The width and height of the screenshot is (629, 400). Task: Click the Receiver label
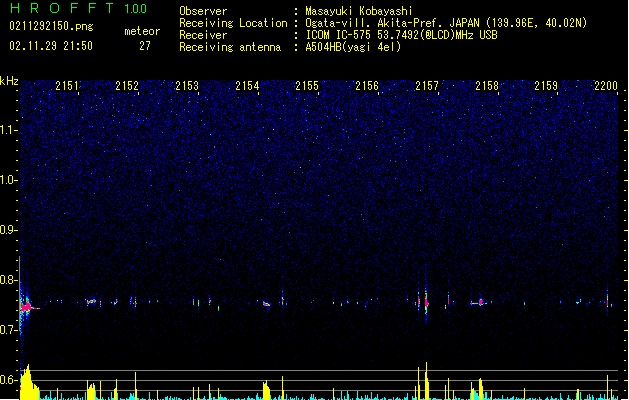coord(203,35)
